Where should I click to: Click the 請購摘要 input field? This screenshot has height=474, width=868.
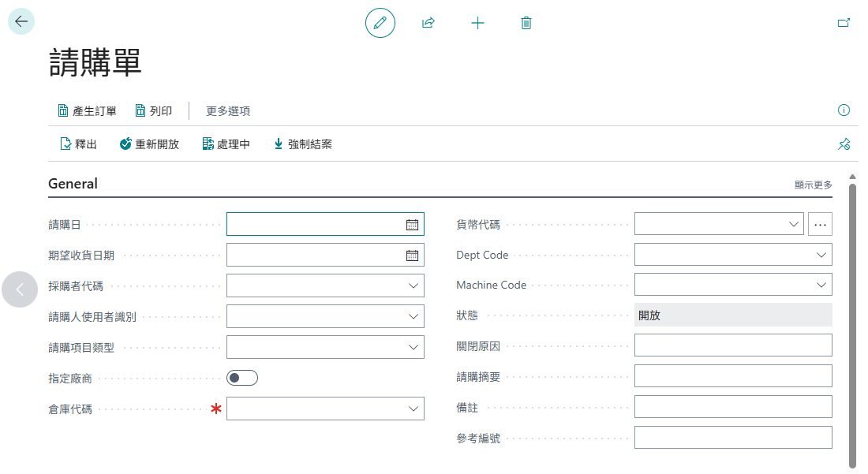coord(733,376)
